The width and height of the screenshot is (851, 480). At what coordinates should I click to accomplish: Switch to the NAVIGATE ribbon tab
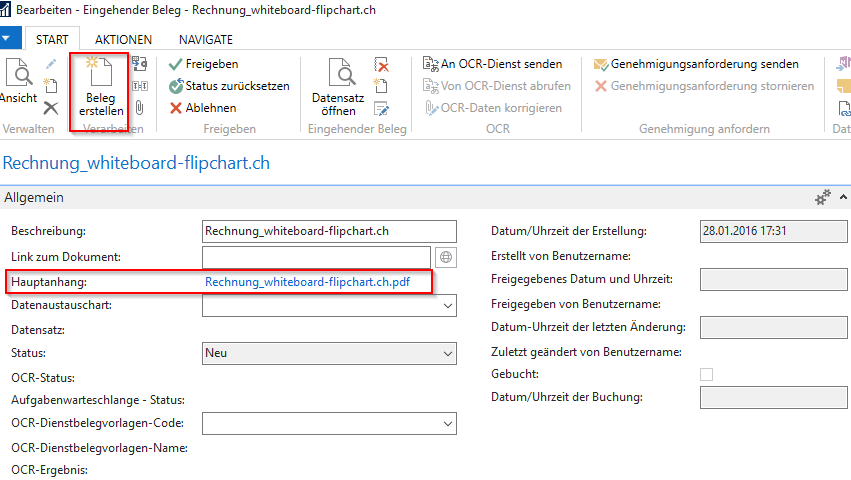click(206, 40)
